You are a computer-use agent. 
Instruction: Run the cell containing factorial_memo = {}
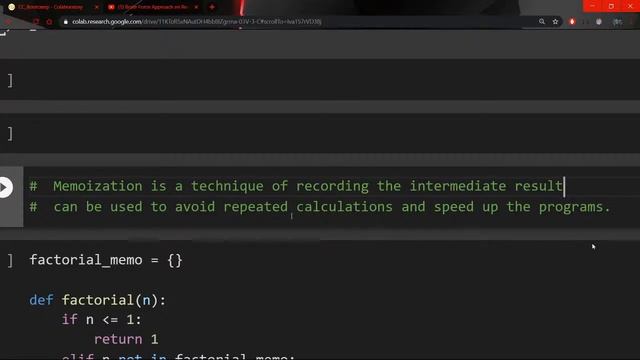(10, 260)
